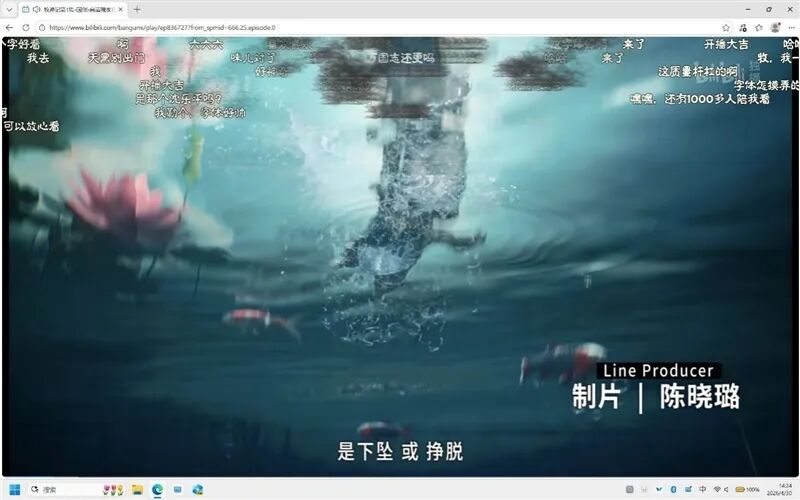Open the Windows Start menu
The width and height of the screenshot is (800, 500).
tap(15, 490)
